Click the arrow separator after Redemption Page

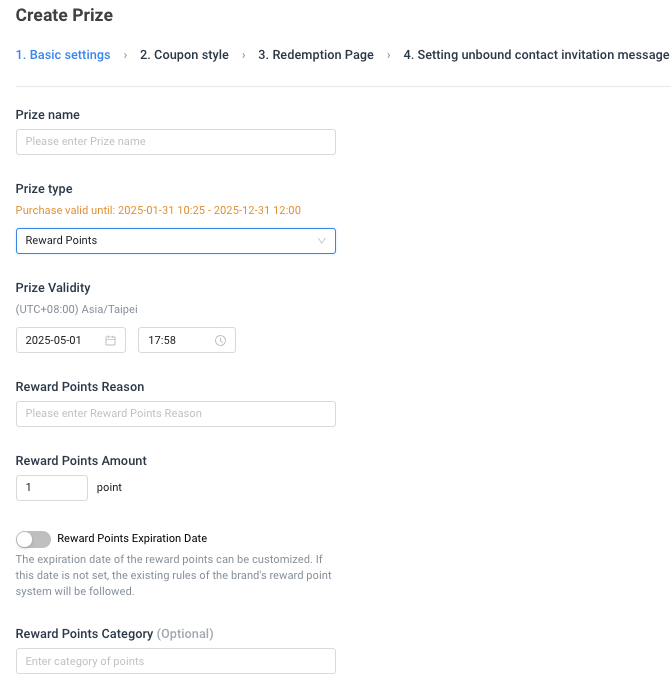click(x=388, y=55)
